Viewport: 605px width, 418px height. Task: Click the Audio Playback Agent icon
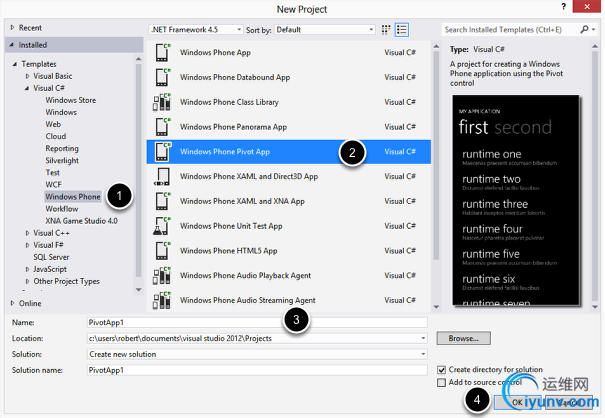tap(162, 275)
